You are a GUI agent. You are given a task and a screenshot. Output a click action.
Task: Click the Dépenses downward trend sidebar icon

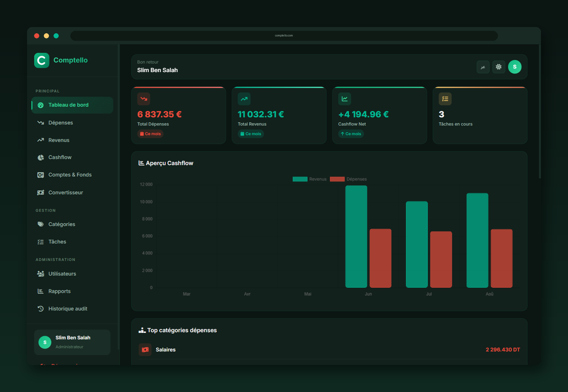click(40, 122)
